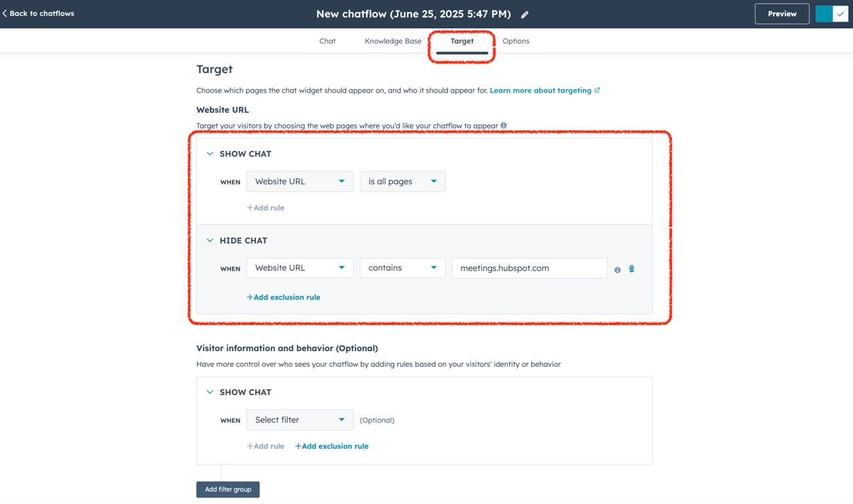
Task: Click info icon after Website URL description
Action: coord(504,125)
